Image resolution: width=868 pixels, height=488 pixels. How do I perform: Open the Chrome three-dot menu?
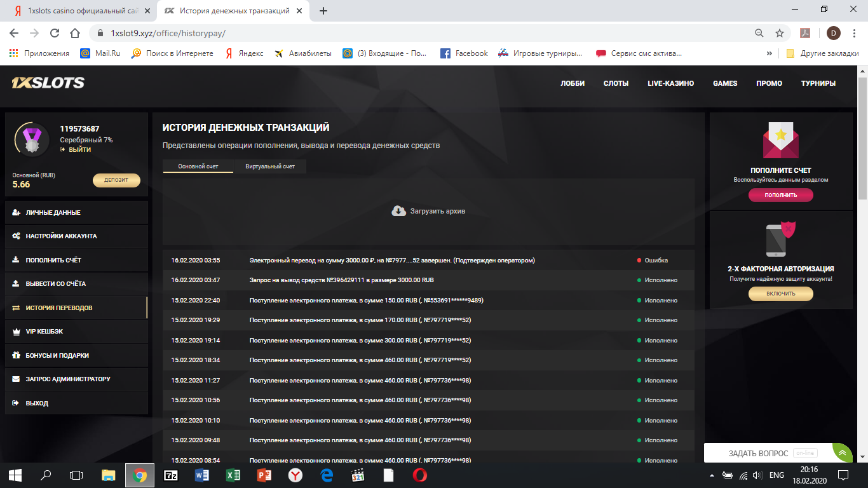coord(853,33)
